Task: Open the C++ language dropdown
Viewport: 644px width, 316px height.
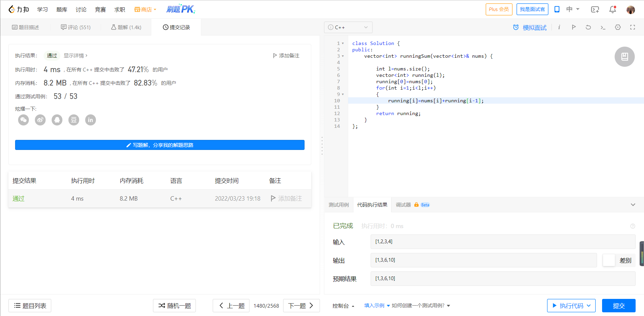Action: tap(348, 27)
